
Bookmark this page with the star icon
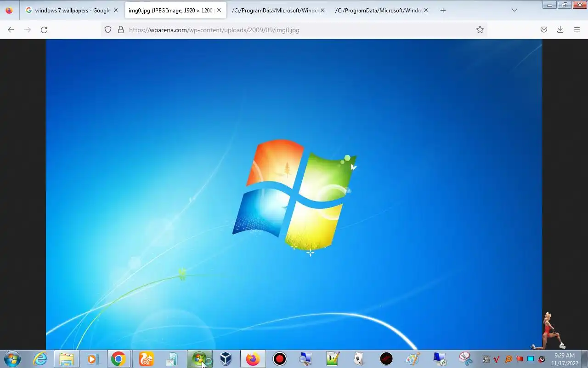(x=480, y=29)
